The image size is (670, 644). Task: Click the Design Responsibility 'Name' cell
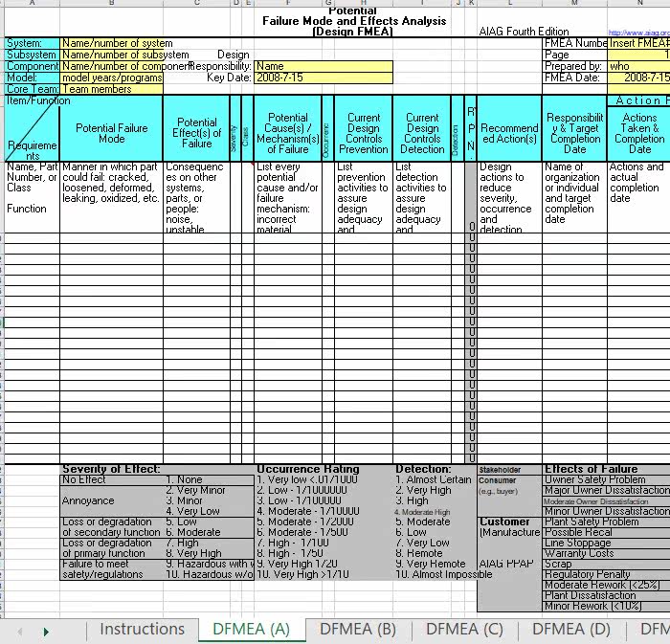(x=324, y=66)
